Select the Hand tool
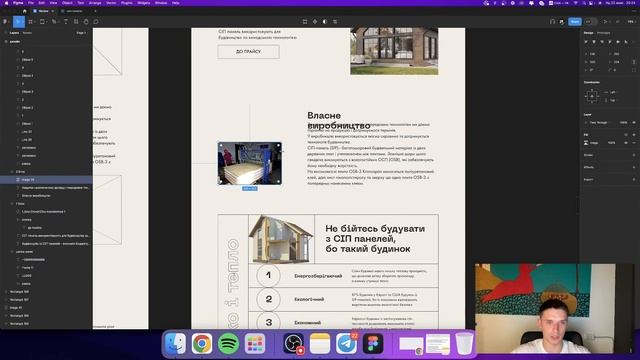640x360 pixels. 86,22
